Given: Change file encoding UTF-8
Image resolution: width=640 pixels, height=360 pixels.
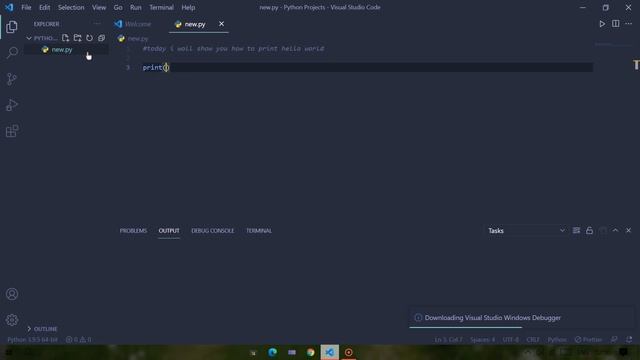Looking at the screenshot, I should tap(511, 340).
